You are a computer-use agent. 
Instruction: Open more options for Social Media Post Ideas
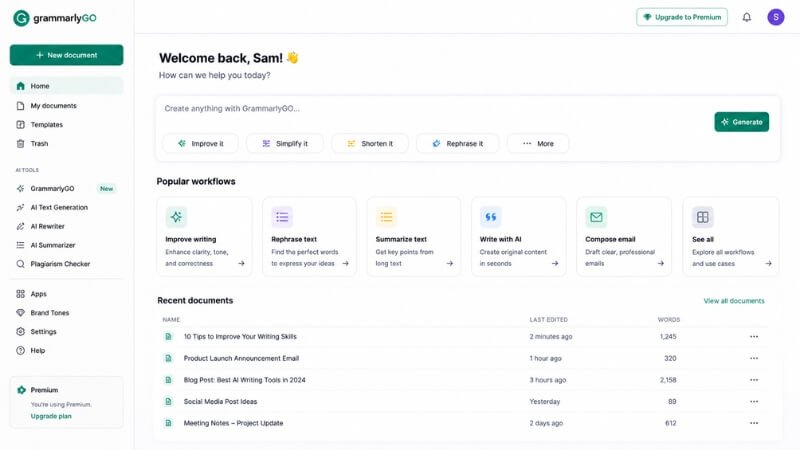pyautogui.click(x=754, y=402)
